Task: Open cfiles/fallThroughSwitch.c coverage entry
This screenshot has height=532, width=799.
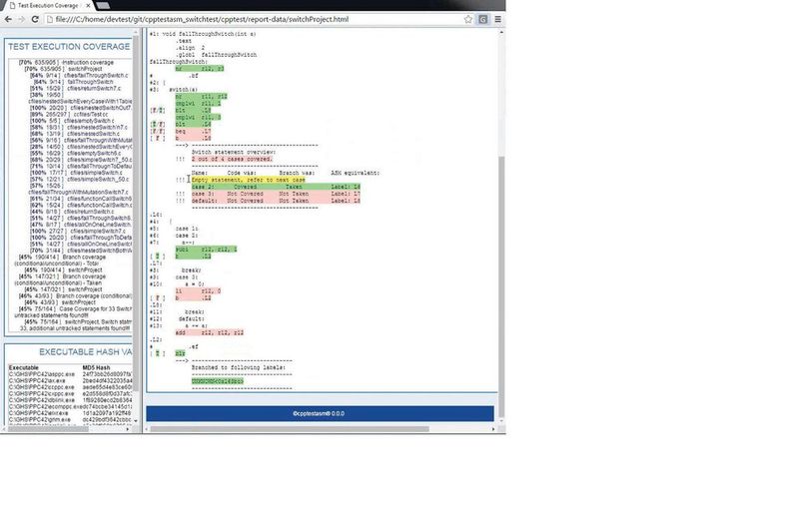Action: 79,75
